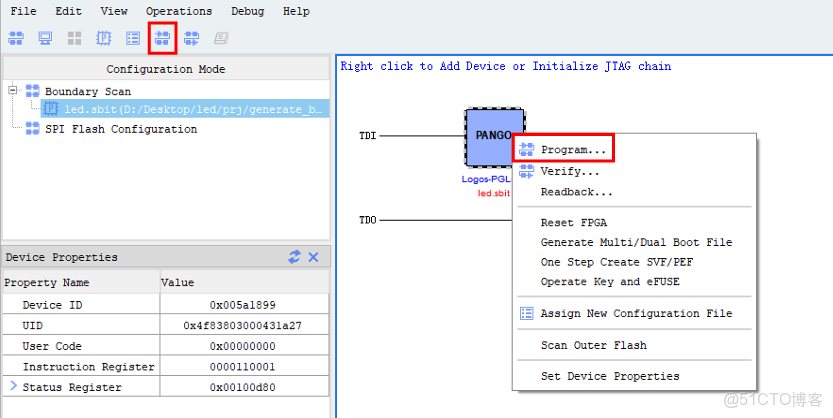Screen dimensions: 833x418
Task: Click the Device ID property name cell
Action: 81,305
